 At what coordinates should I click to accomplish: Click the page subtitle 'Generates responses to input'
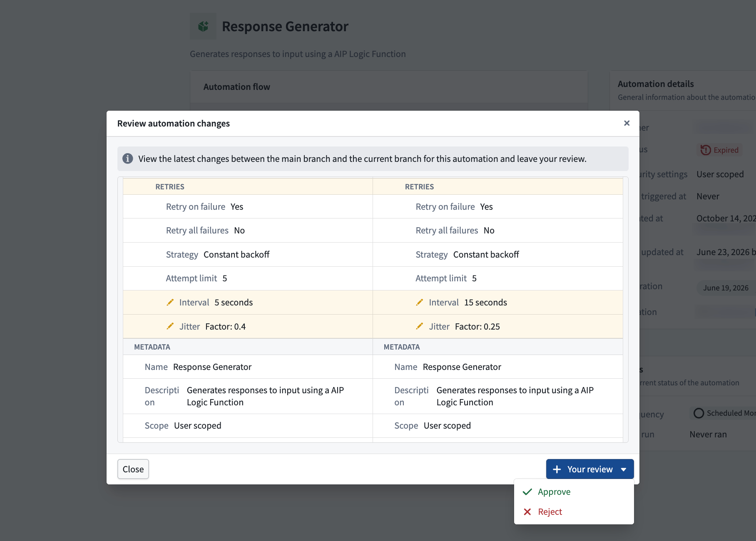298,54
